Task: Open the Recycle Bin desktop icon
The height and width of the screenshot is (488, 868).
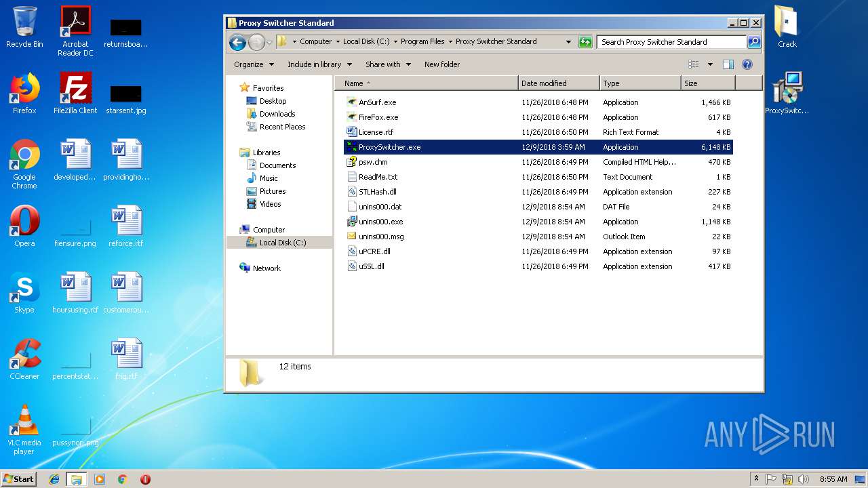Action: (24, 27)
